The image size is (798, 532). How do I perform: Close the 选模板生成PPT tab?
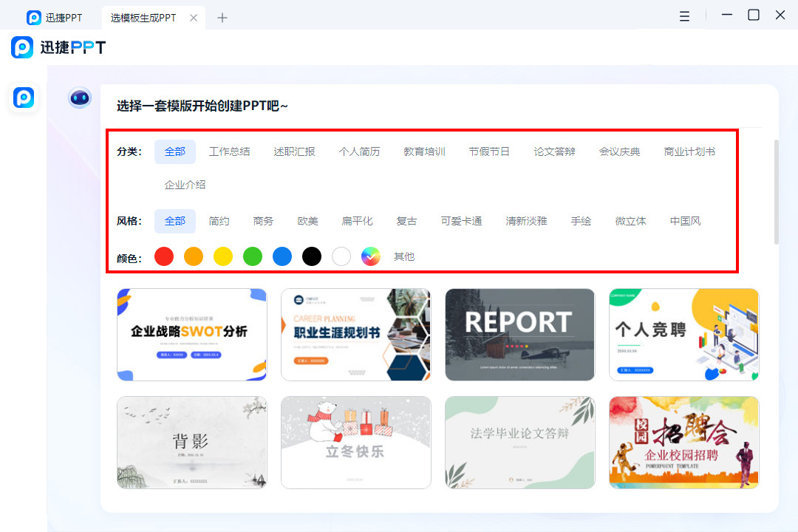click(x=194, y=18)
